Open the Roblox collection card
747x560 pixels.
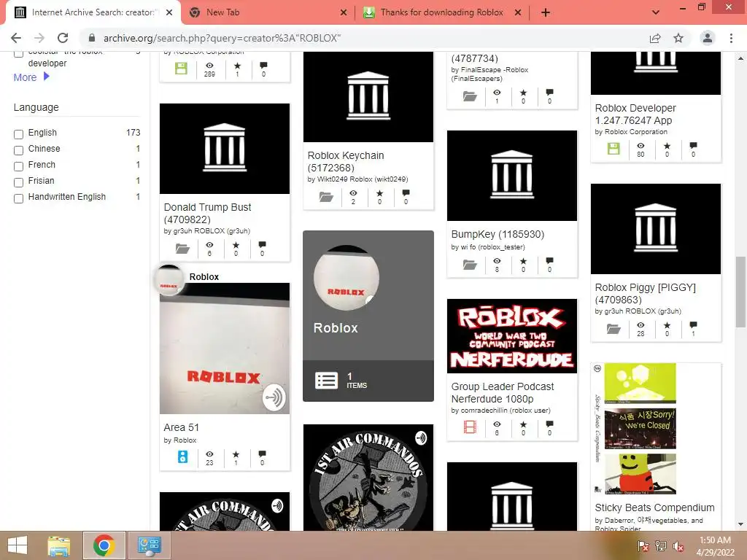coord(368,316)
